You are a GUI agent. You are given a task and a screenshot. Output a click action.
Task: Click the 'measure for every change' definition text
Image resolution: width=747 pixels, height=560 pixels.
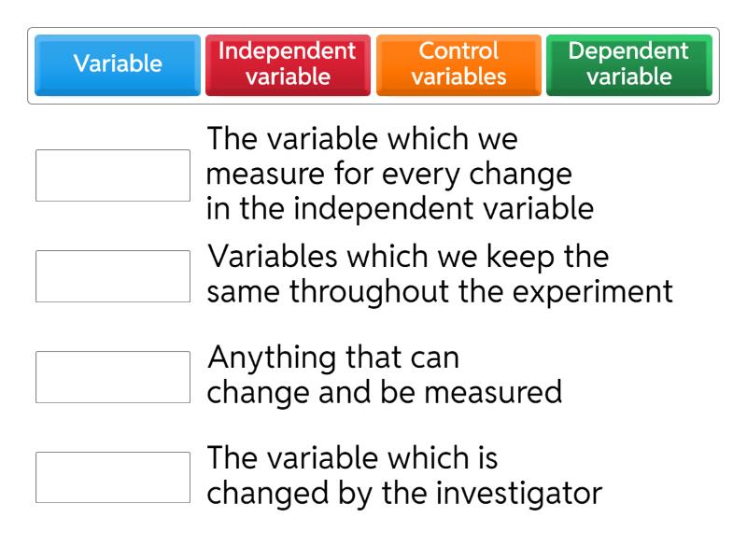388,175
